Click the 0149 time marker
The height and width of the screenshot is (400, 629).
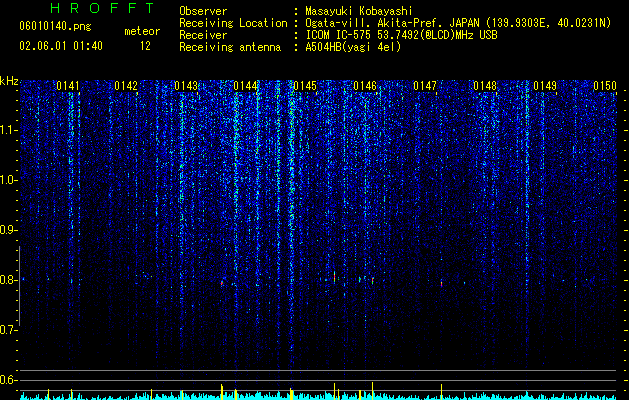[545, 86]
